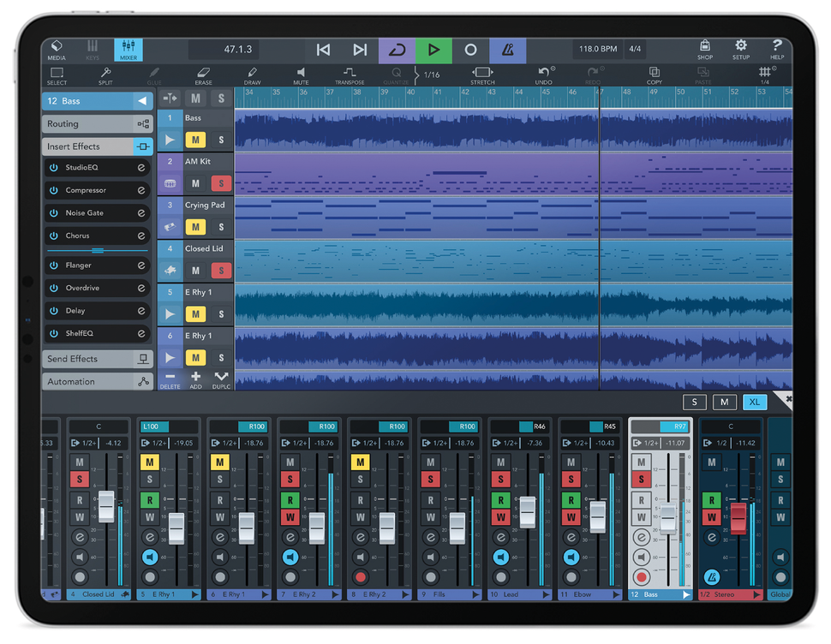The width and height of the screenshot is (831, 644).
Task: Enable the metronome click
Action: 508,50
